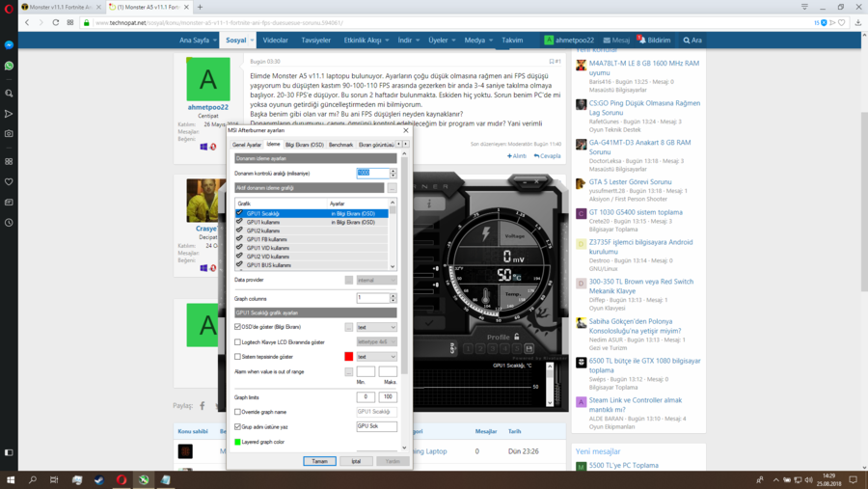Click the Afterburner profile lock icon
The image size is (868, 489).
pos(517,337)
